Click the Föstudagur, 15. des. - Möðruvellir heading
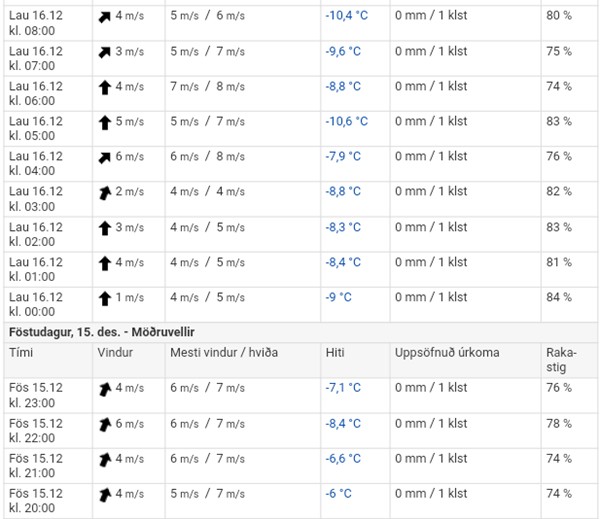This screenshot has width=600, height=519. pos(102,332)
